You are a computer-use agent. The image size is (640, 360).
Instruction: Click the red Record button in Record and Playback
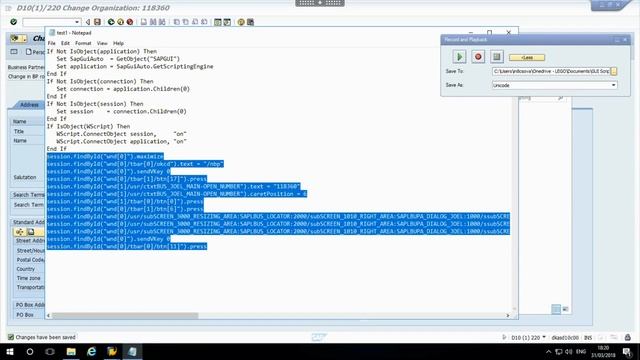point(478,57)
